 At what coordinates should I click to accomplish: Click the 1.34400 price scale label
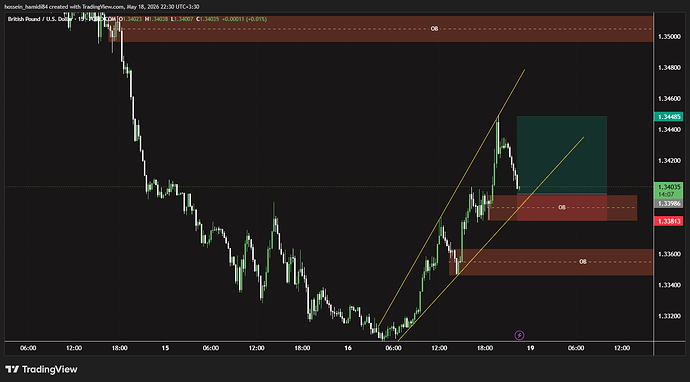(669, 130)
